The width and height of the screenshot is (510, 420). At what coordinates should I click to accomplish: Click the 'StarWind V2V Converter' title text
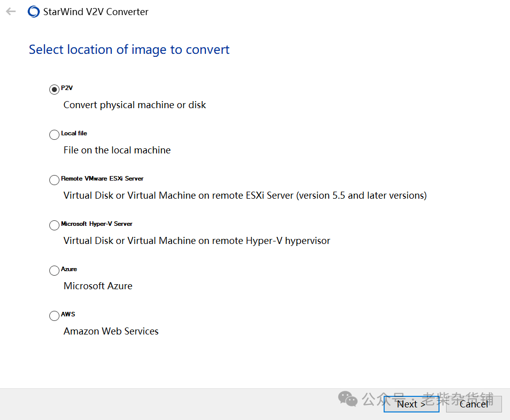(96, 12)
